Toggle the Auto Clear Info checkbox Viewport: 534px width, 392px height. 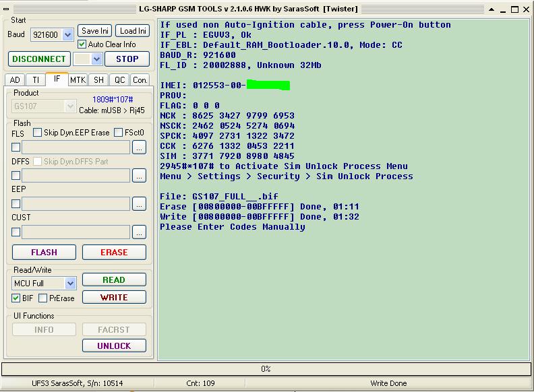pos(82,44)
